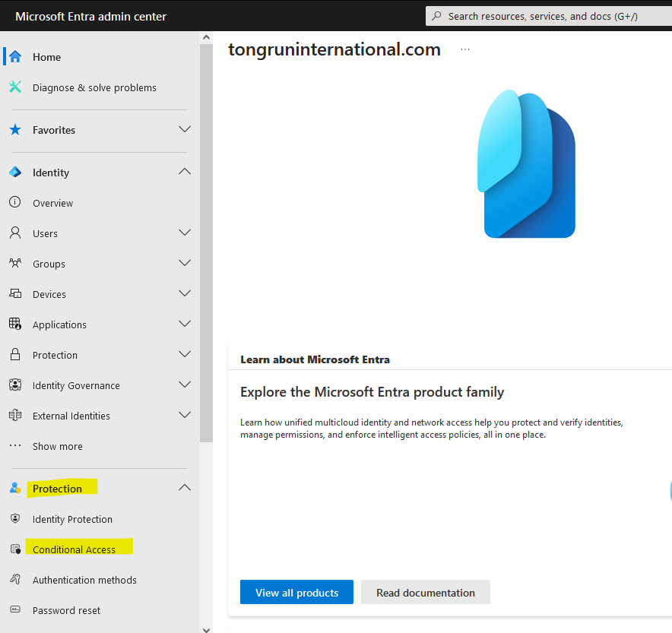Click the Home house icon
Image resolution: width=672 pixels, height=633 pixels.
(15, 56)
